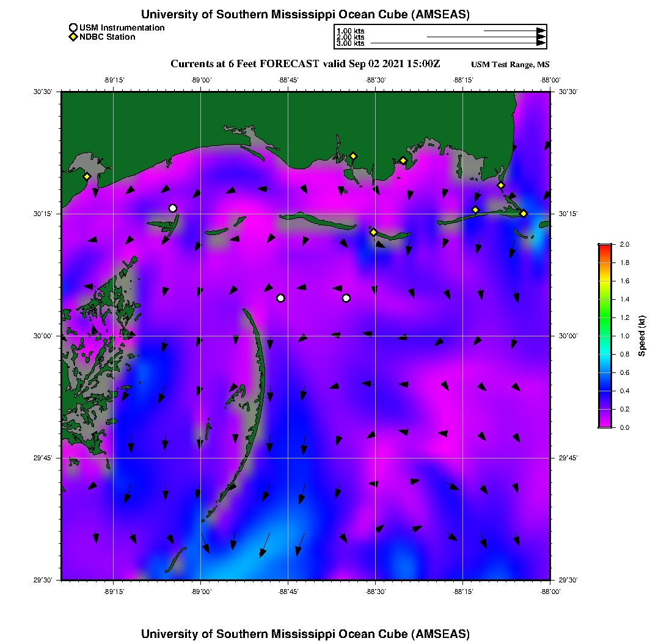The height and width of the screenshot is (641, 672).
Task: Select the westernmost yellow NDBC station diamond
Action: (87, 176)
